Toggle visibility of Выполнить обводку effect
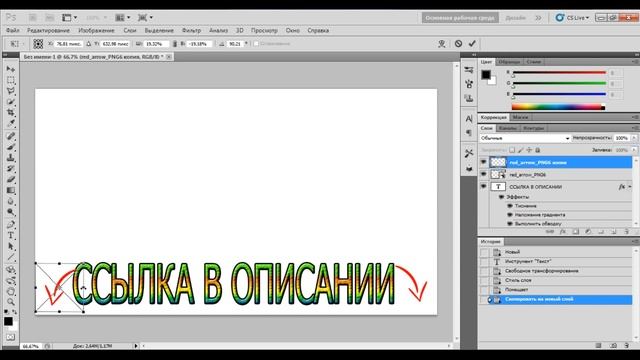This screenshot has width=640, height=360. pyautogui.click(x=509, y=224)
